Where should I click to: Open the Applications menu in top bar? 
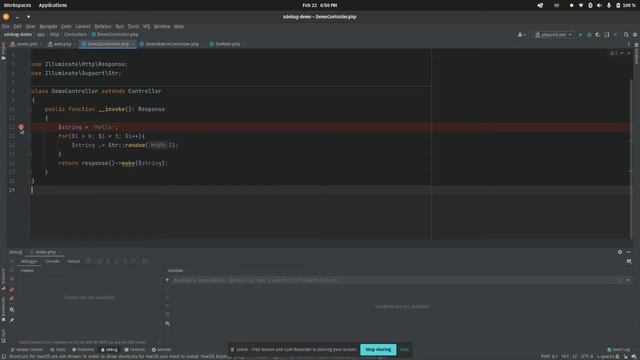click(x=53, y=5)
